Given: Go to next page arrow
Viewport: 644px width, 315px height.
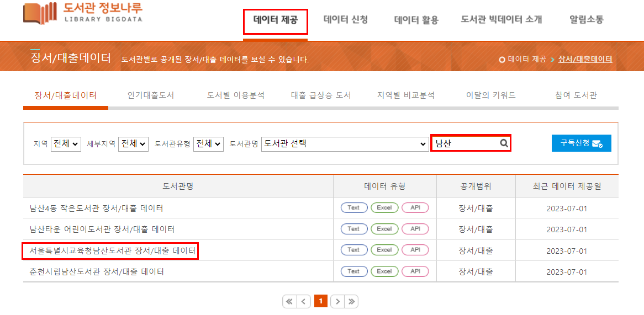Looking at the screenshot, I should 337,301.
